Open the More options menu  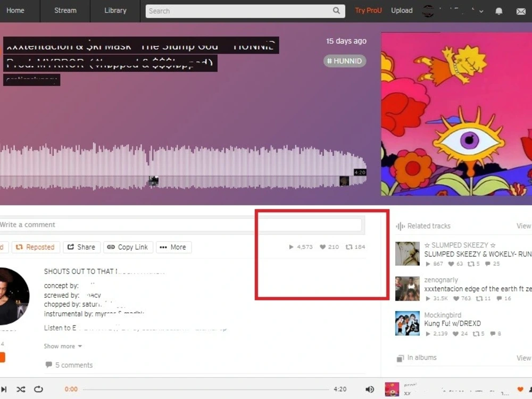pyautogui.click(x=173, y=247)
